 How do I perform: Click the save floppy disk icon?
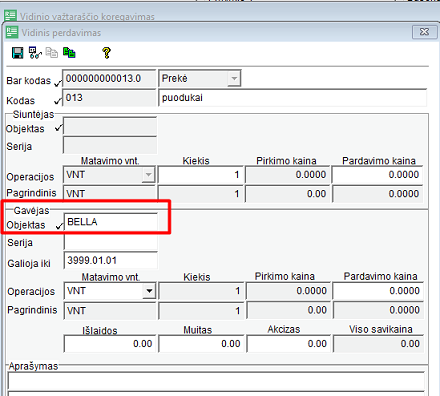click(17, 53)
